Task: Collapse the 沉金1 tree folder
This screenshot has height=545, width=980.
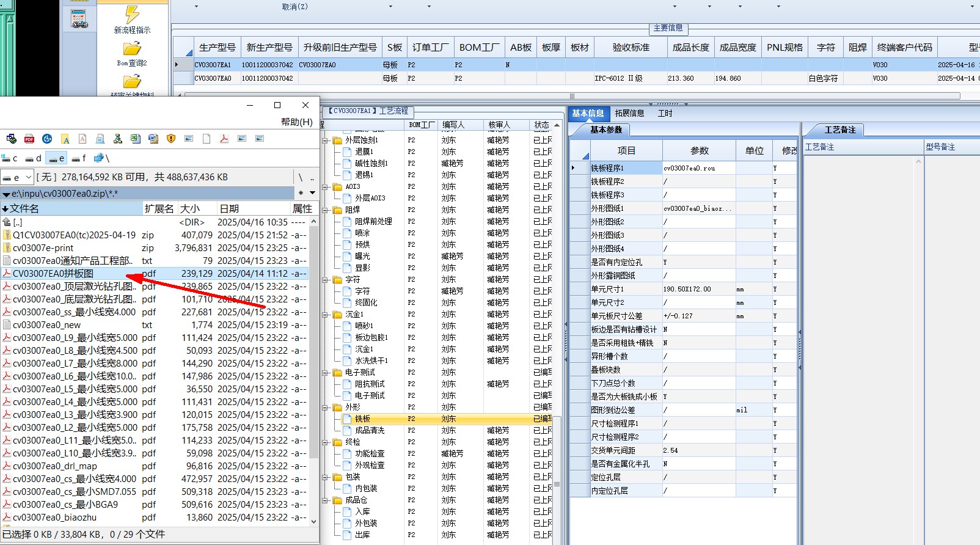Action: (x=326, y=314)
